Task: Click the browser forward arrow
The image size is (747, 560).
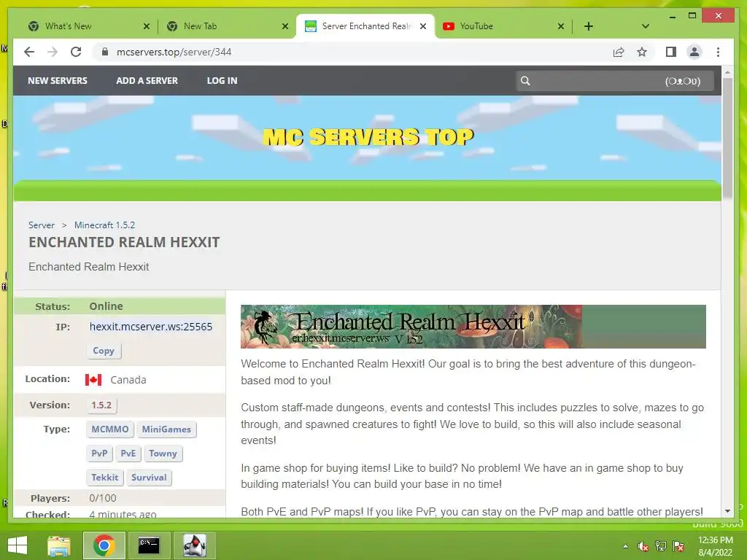Action: (53, 52)
